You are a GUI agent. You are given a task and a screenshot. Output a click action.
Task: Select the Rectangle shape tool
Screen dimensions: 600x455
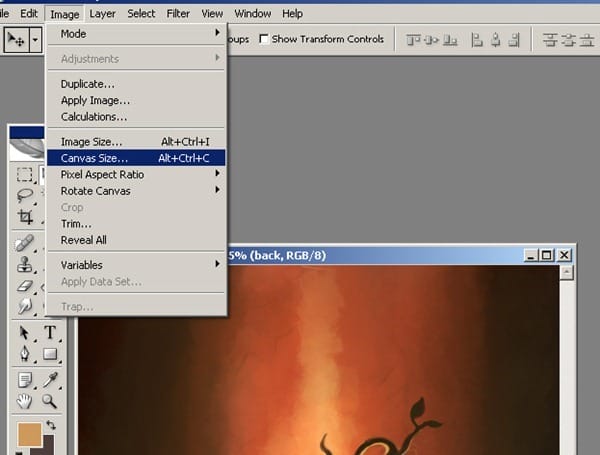point(50,354)
